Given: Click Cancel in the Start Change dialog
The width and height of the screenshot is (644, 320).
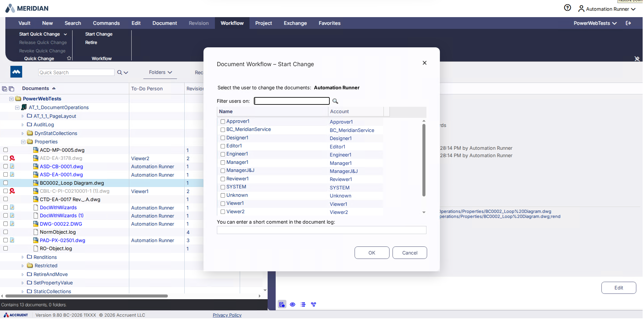Looking at the screenshot, I should tap(410, 253).
